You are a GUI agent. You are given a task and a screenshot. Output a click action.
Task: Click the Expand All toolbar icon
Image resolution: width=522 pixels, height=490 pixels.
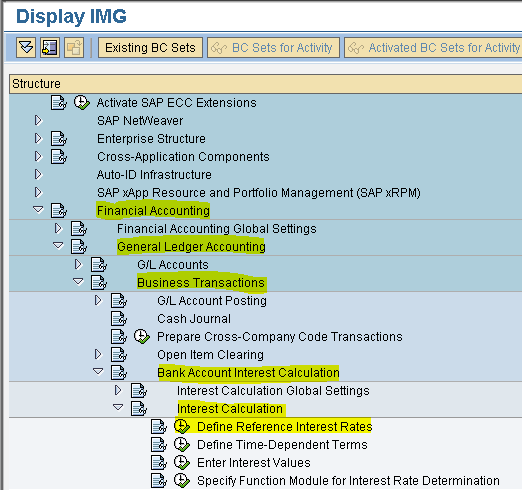point(26,48)
